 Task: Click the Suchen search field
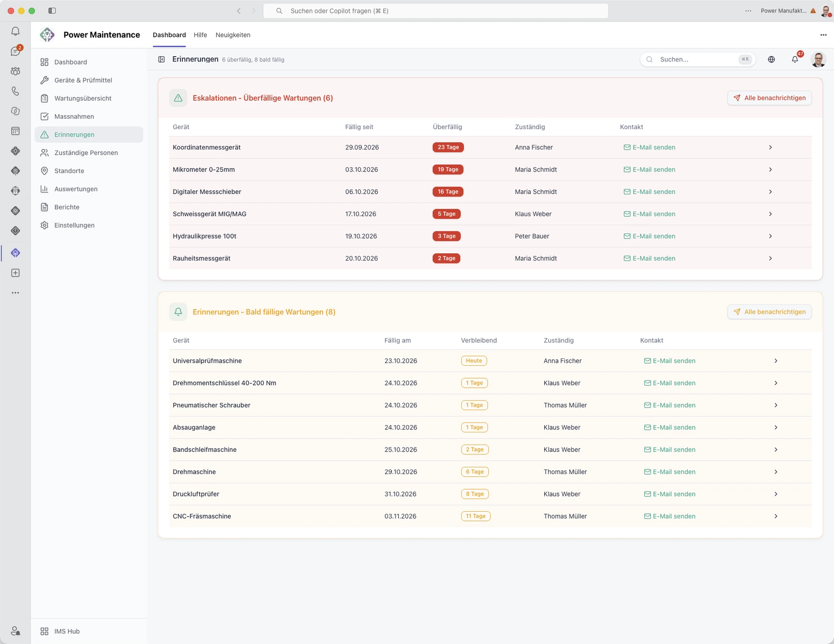coord(697,59)
